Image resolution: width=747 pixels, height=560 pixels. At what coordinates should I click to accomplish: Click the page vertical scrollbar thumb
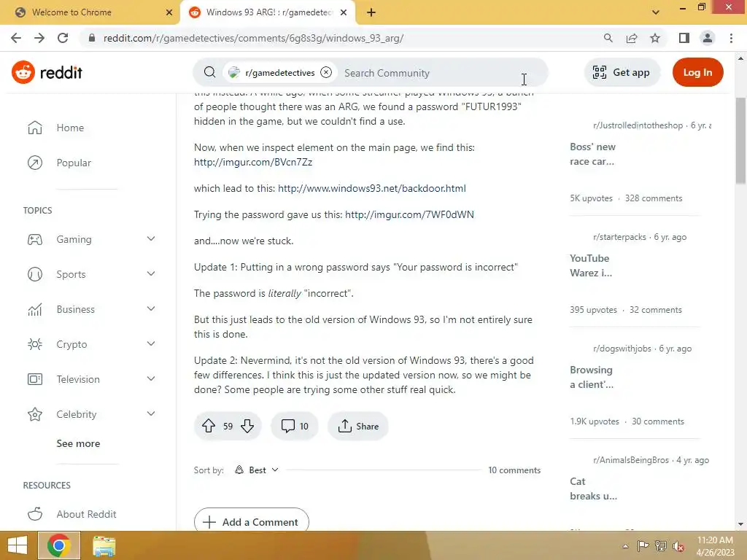coord(740,141)
